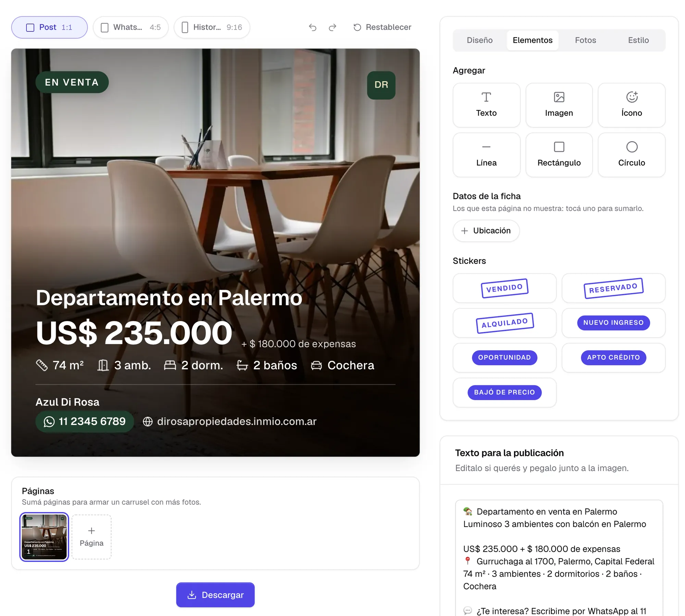Choose the Historia 9:16 format
The width and height of the screenshot is (685, 616).
(212, 27)
